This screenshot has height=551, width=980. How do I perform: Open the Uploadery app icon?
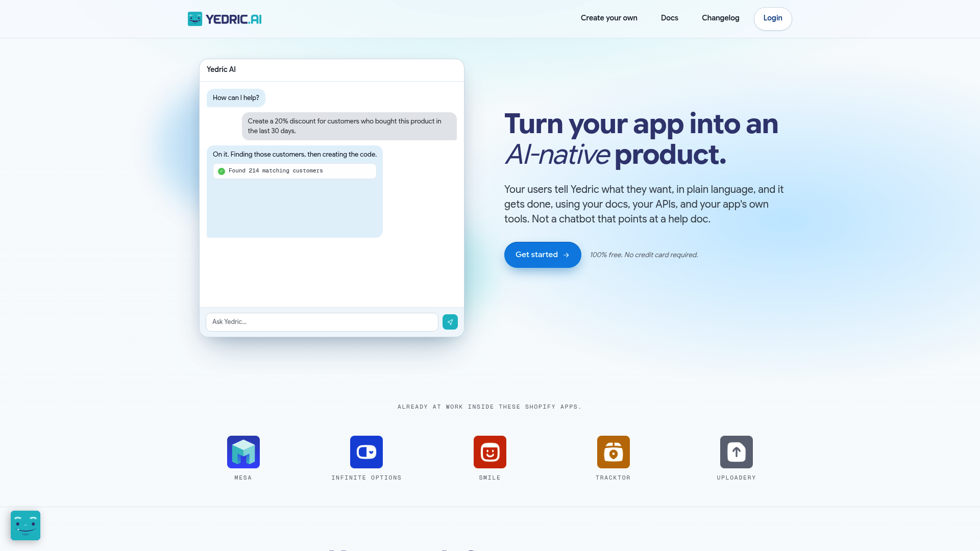pos(737,452)
